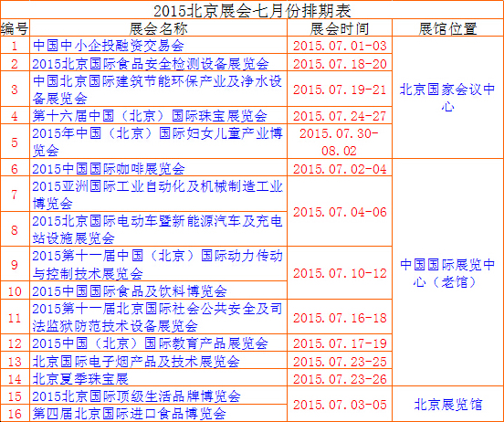This screenshot has width=504, height=422.
Task: Select the 展会名称 column header
Action: 159,28
